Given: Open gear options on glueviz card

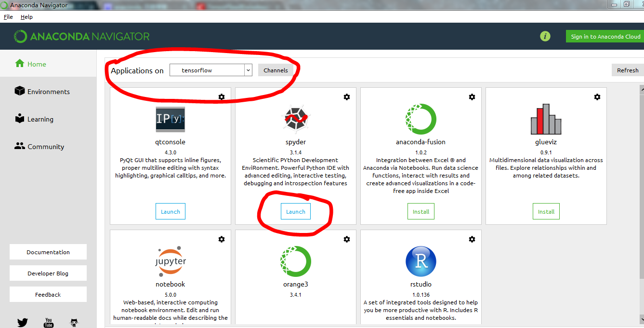Looking at the screenshot, I should pos(597,97).
